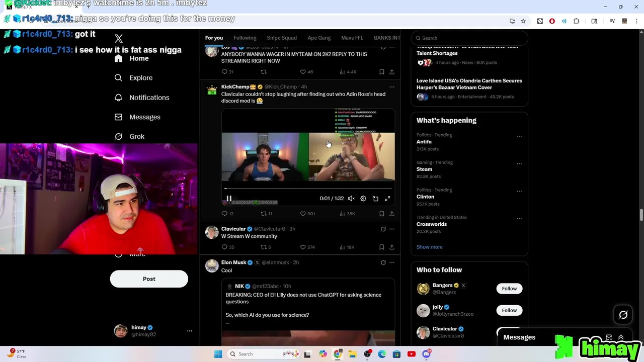Unmute the KickChamp video
The height and width of the screenshot is (362, 644).
tap(351, 199)
